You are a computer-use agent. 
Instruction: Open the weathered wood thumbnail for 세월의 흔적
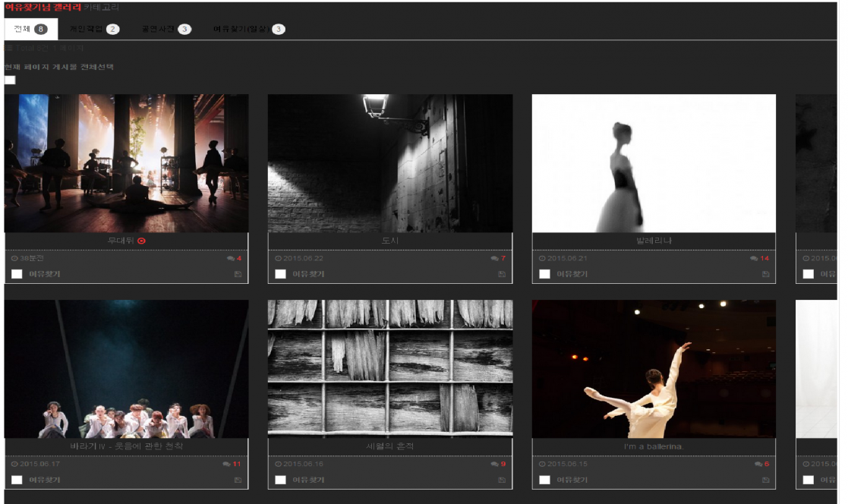point(390,369)
